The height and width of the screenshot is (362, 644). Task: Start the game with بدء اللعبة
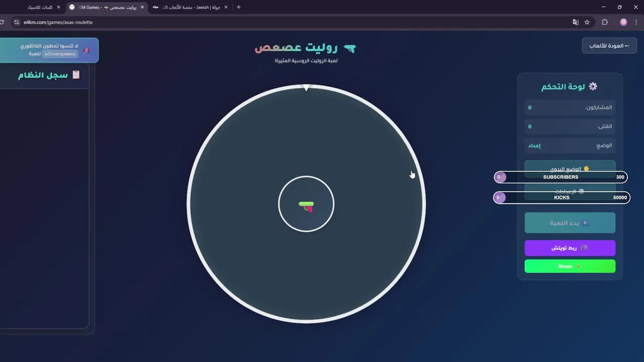tap(570, 223)
